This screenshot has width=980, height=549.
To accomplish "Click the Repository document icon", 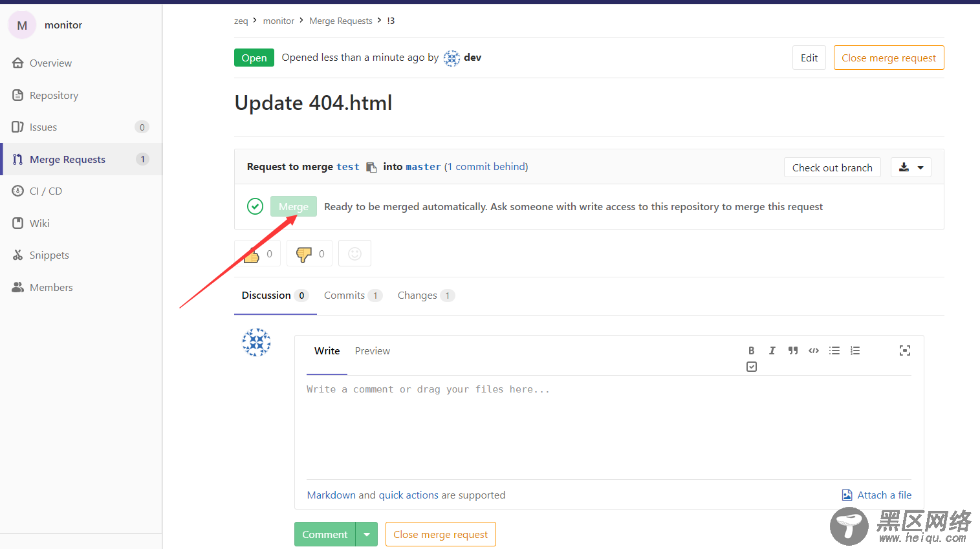I will click(18, 95).
